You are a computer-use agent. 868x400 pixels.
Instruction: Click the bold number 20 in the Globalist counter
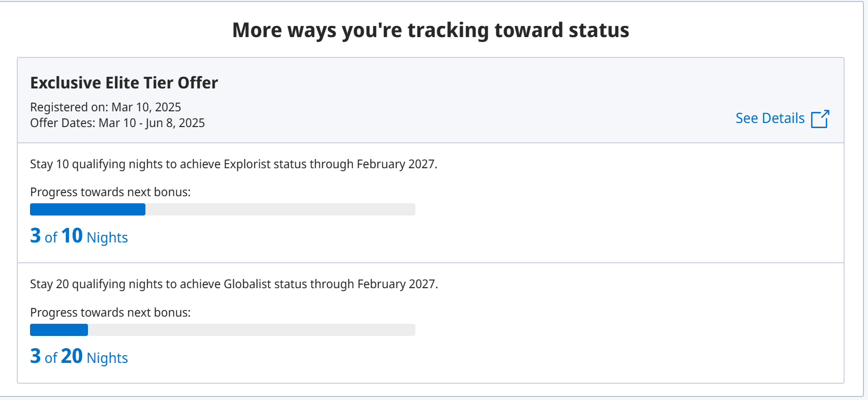pos(72,356)
